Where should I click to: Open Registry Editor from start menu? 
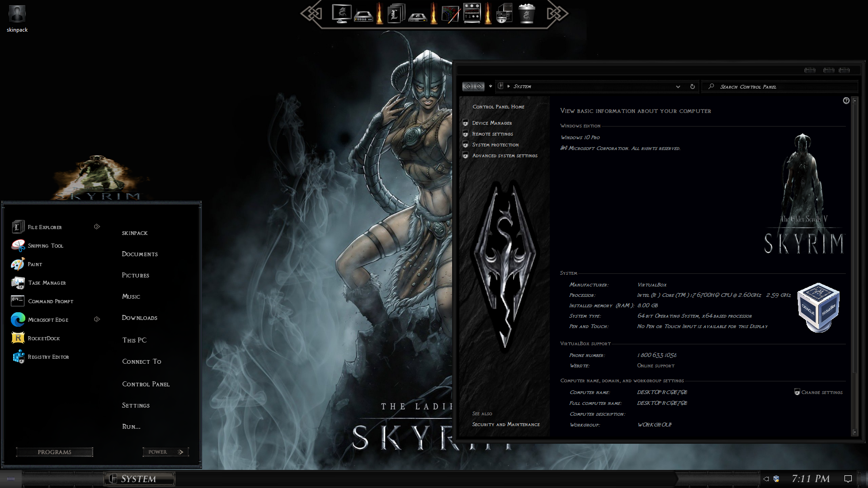point(48,357)
